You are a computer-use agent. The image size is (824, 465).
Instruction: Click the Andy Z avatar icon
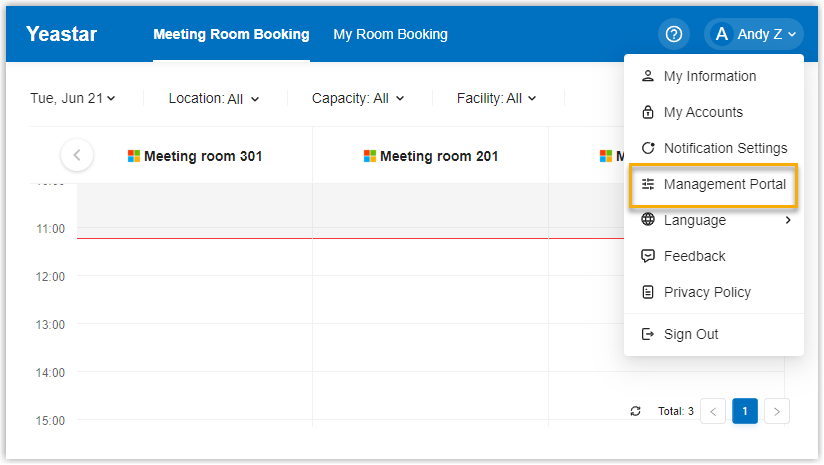pyautogui.click(x=721, y=34)
